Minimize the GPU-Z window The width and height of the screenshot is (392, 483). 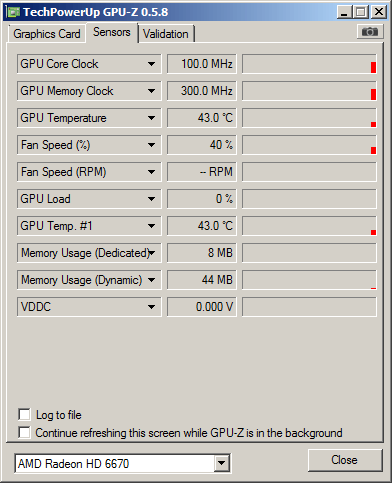pyautogui.click(x=345, y=12)
